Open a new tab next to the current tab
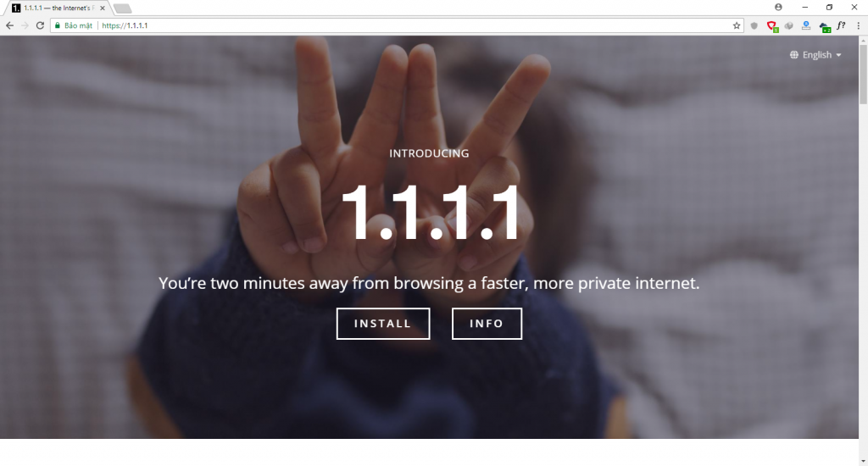This screenshot has width=868, height=466. click(x=122, y=8)
